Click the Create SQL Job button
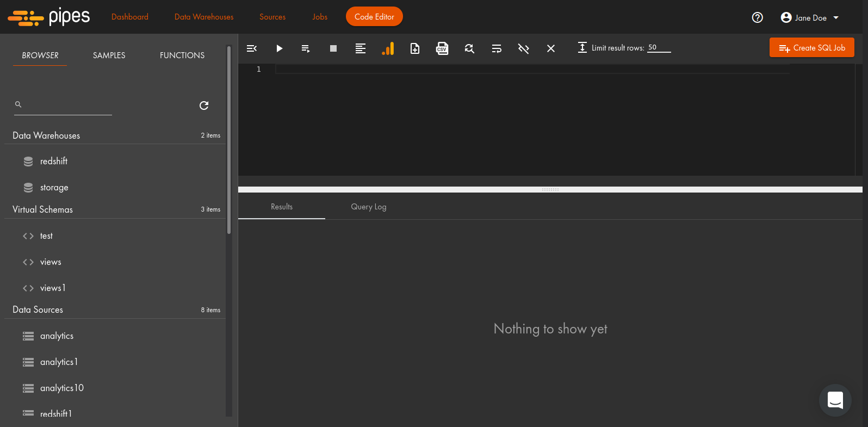The width and height of the screenshot is (868, 427). click(x=811, y=48)
